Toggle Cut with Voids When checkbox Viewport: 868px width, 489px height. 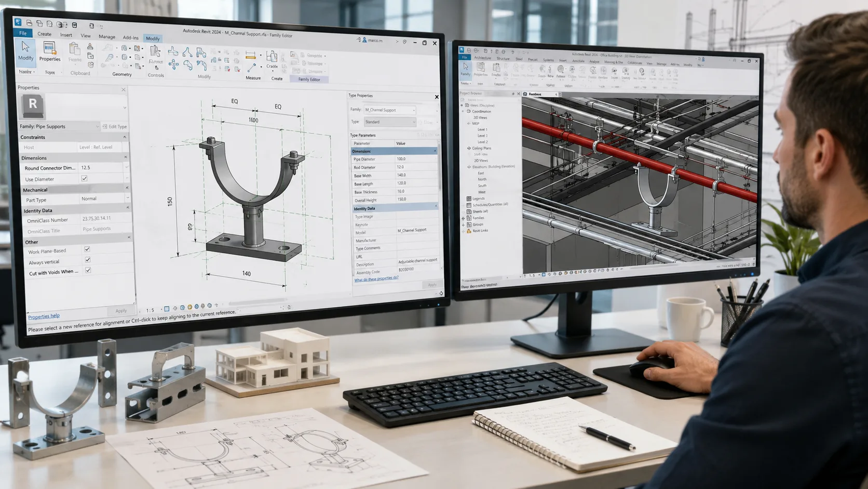click(x=88, y=270)
